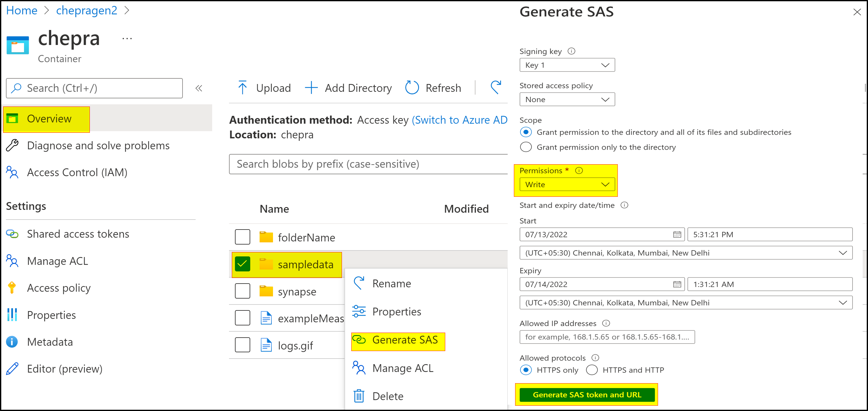Open the Stored access policy dropdown
This screenshot has width=868, height=411.
[567, 99]
